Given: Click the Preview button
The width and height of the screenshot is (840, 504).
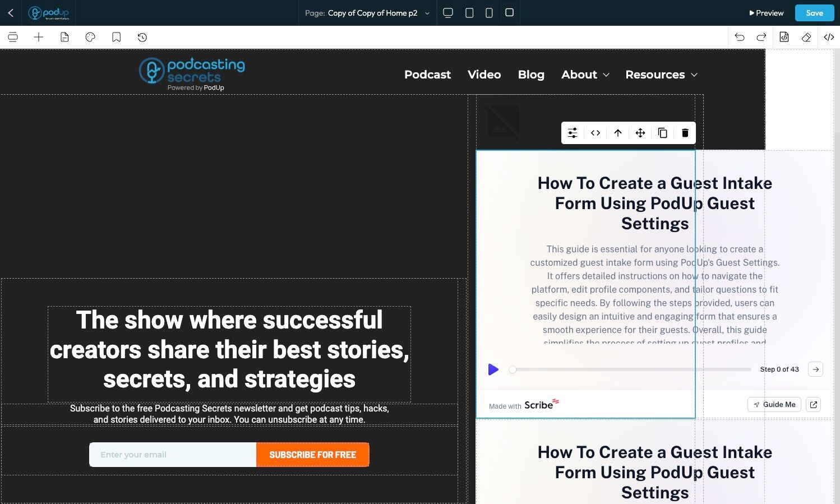Looking at the screenshot, I should [767, 13].
